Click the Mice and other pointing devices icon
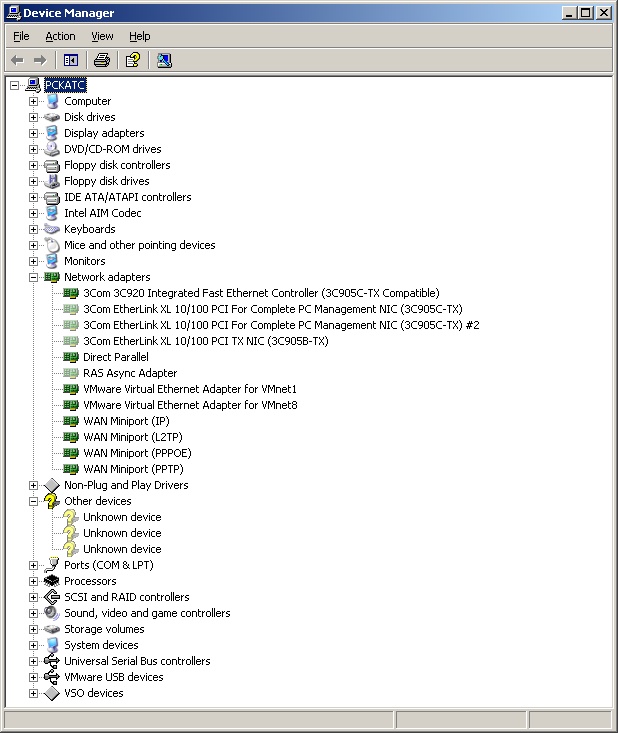Screen dimensions: 618x733 (52, 245)
